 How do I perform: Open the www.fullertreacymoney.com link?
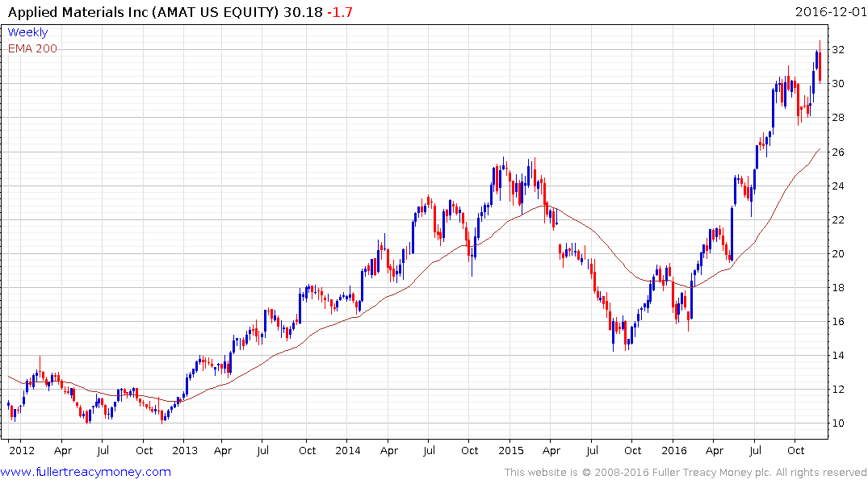click(x=86, y=472)
